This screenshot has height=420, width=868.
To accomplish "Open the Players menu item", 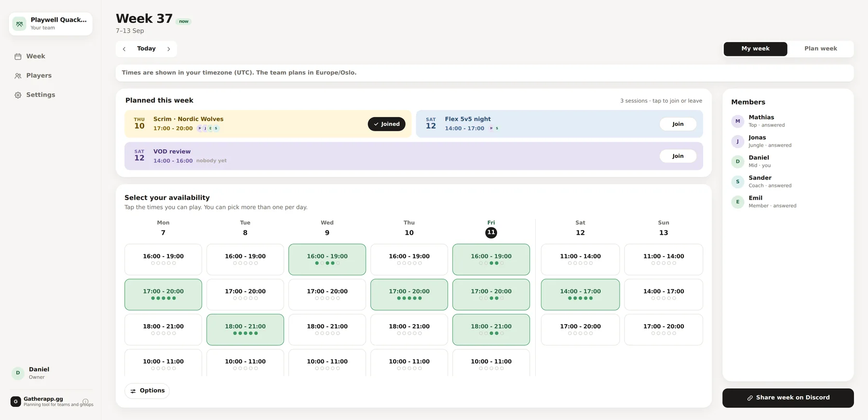I will pos(51,76).
